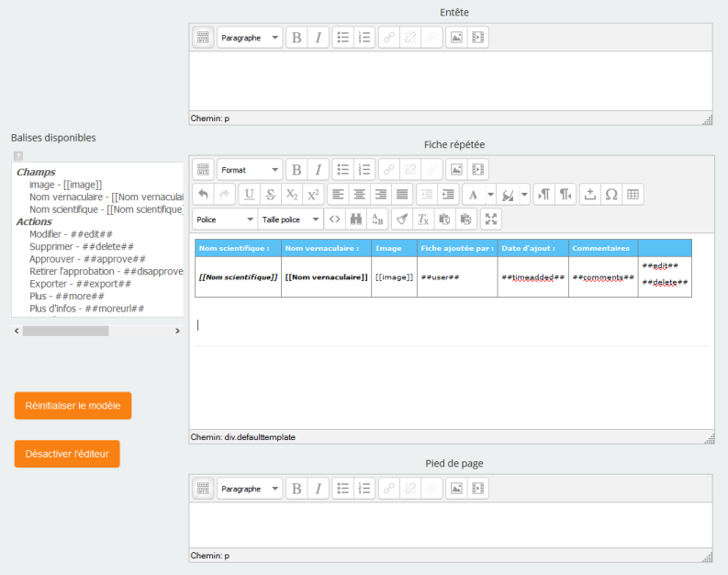Apply the background highlight color button

[508, 194]
